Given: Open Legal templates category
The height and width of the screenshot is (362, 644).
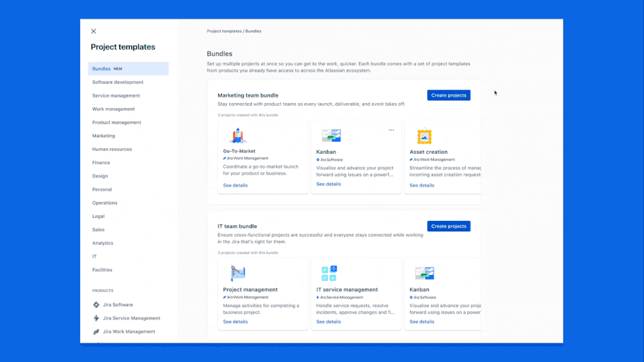Looking at the screenshot, I should 98,216.
